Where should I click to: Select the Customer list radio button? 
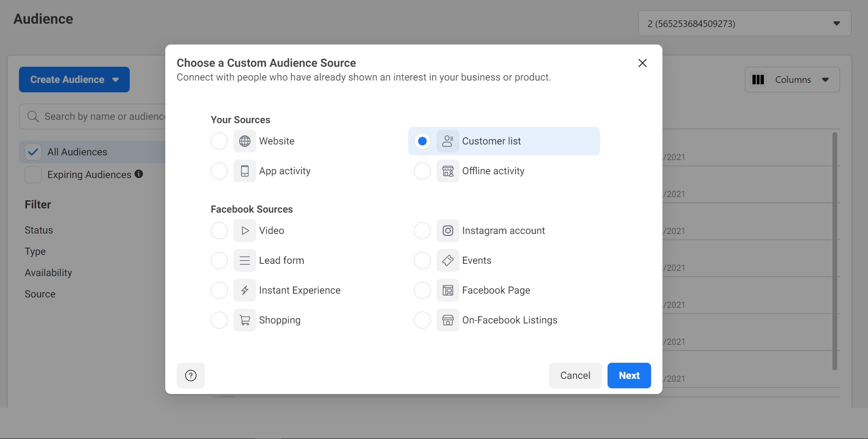pos(422,141)
